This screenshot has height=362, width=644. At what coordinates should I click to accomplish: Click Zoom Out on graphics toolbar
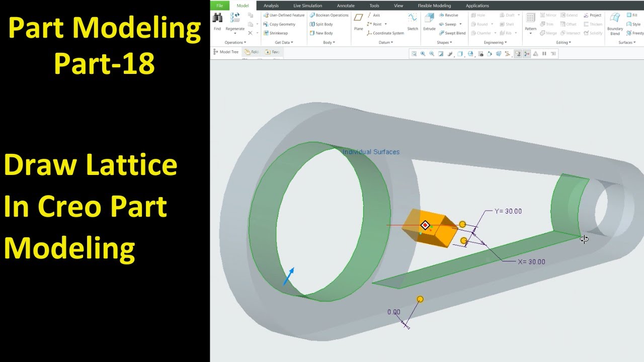tap(432, 54)
